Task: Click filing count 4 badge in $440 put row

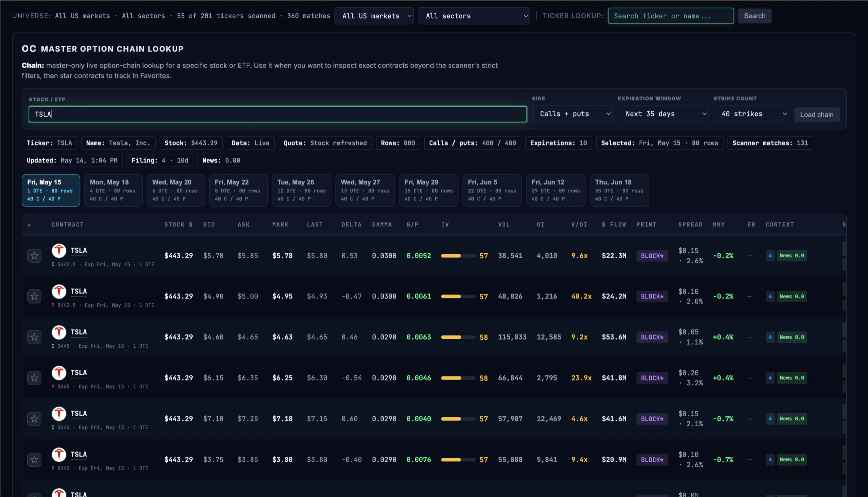Action: (770, 460)
